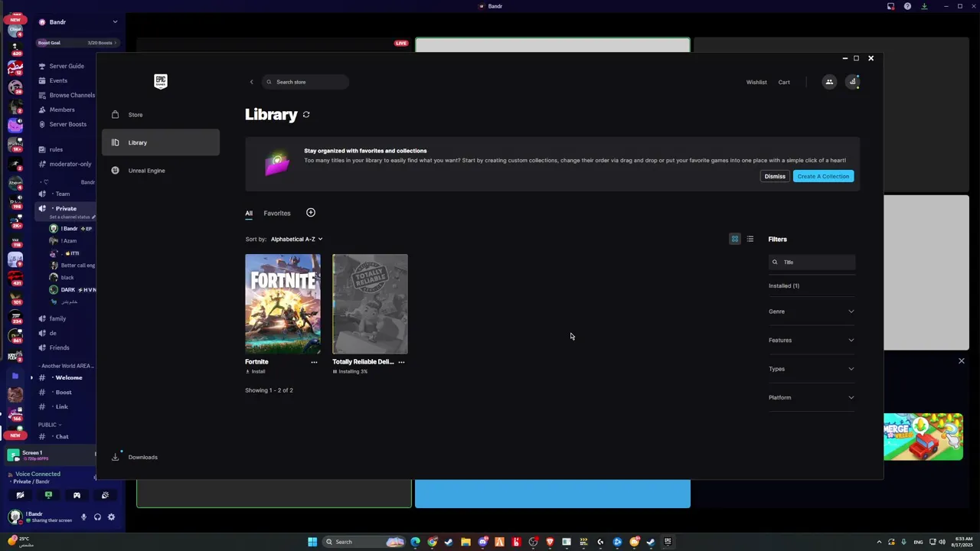980x551 pixels.
Task: Open the Welcome text channel
Action: point(68,378)
